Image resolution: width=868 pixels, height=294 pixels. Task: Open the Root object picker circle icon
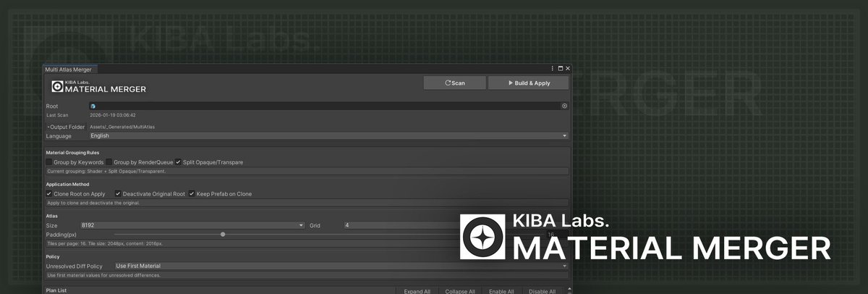(564, 106)
